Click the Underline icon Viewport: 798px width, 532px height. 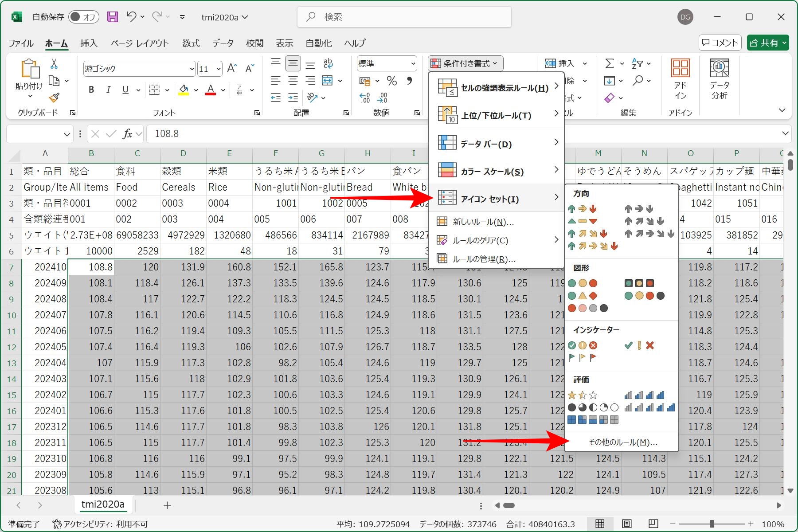[x=125, y=90]
